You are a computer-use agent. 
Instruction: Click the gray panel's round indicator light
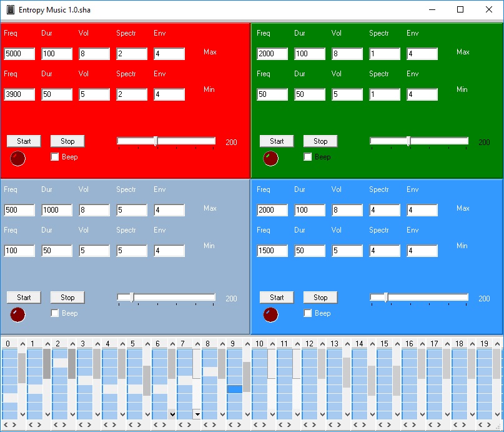(18, 314)
